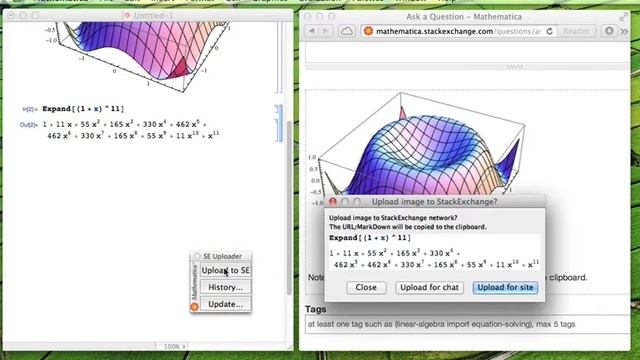Choose Upload for site
The image size is (640, 360).
[505, 287]
